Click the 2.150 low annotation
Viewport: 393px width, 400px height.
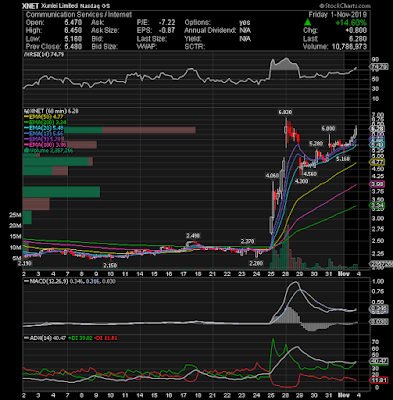(x=110, y=265)
